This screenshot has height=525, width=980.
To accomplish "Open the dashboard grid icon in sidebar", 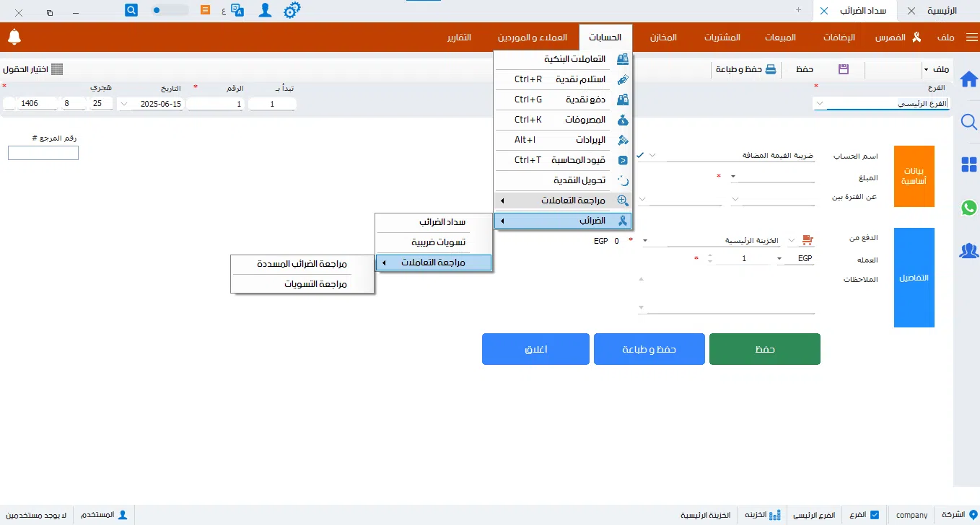I will click(969, 165).
